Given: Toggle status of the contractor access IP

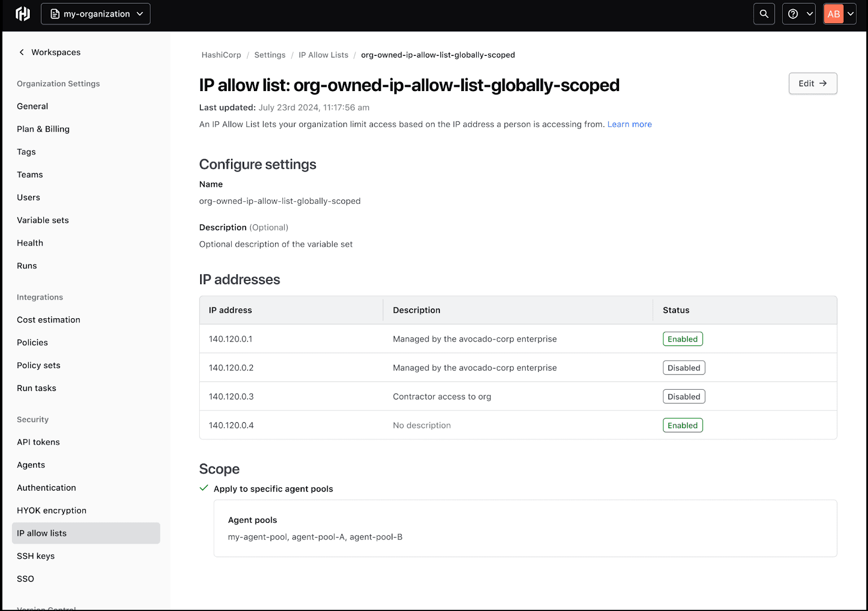Looking at the screenshot, I should 684,396.
